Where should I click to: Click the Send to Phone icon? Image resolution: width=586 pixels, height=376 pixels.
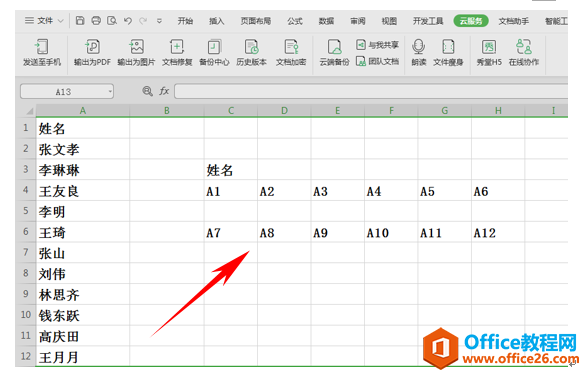[41, 47]
